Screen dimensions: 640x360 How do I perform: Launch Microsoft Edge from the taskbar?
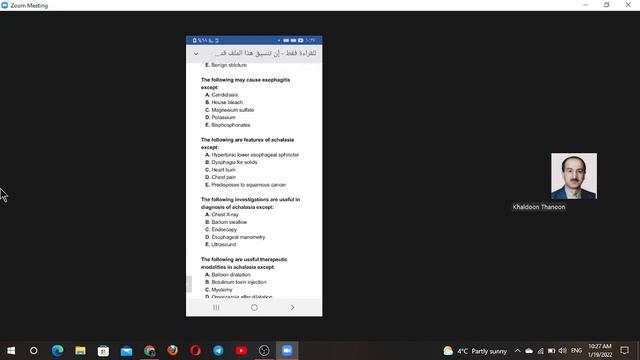[x=57, y=351]
